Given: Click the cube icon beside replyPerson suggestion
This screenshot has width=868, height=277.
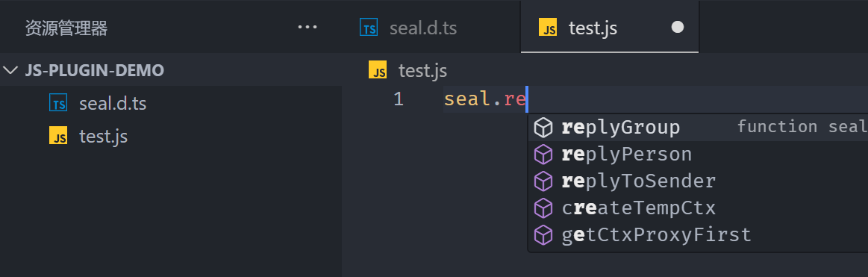Looking at the screenshot, I should coord(543,155).
